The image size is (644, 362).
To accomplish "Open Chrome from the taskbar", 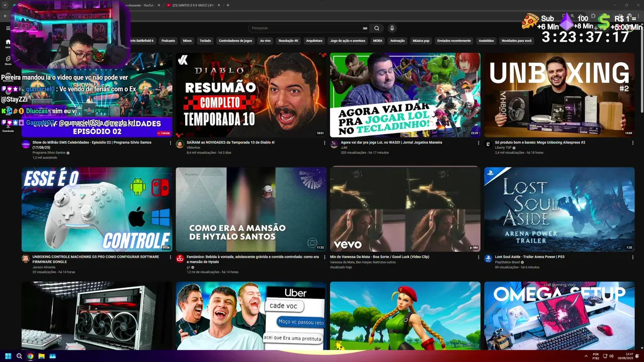I will tap(30, 356).
